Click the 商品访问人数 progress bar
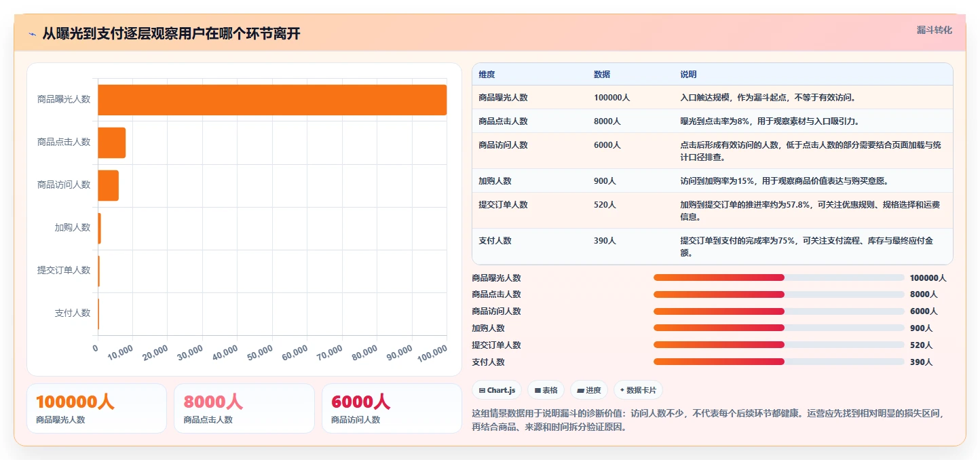980x460 pixels. click(779, 311)
